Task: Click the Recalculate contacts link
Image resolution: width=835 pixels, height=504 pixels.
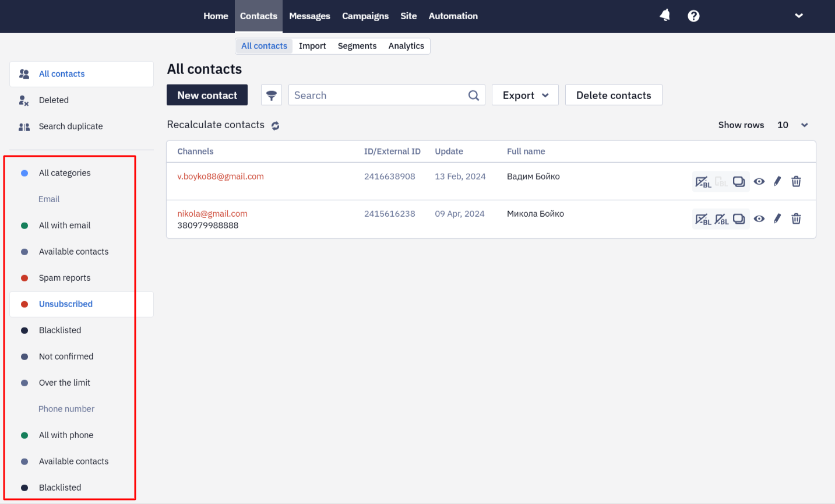Action: tap(216, 125)
